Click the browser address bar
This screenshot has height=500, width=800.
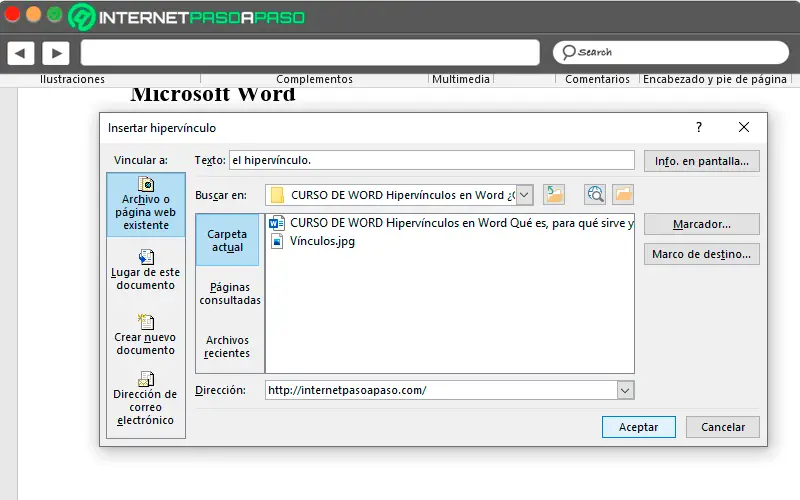310,53
